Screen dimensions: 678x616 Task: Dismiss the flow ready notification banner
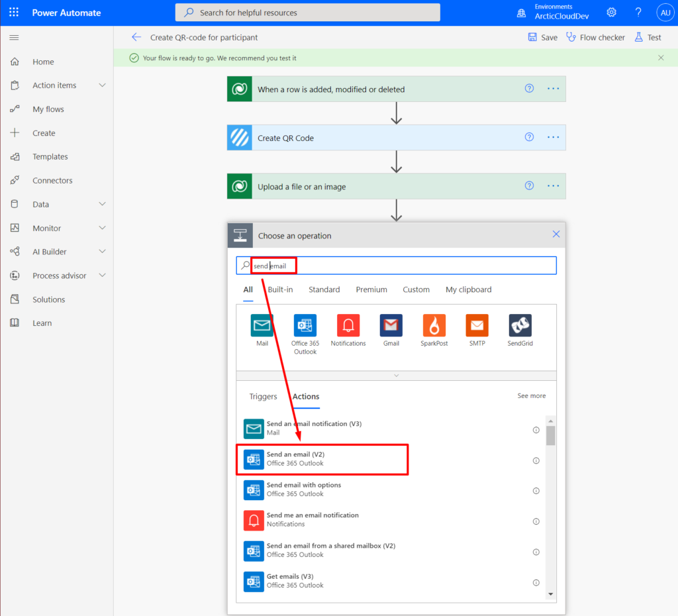click(661, 58)
